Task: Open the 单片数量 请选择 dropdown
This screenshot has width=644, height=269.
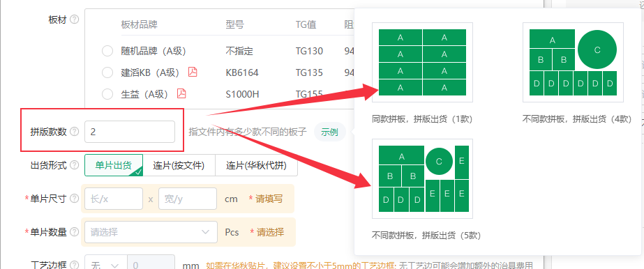Action: [x=151, y=232]
